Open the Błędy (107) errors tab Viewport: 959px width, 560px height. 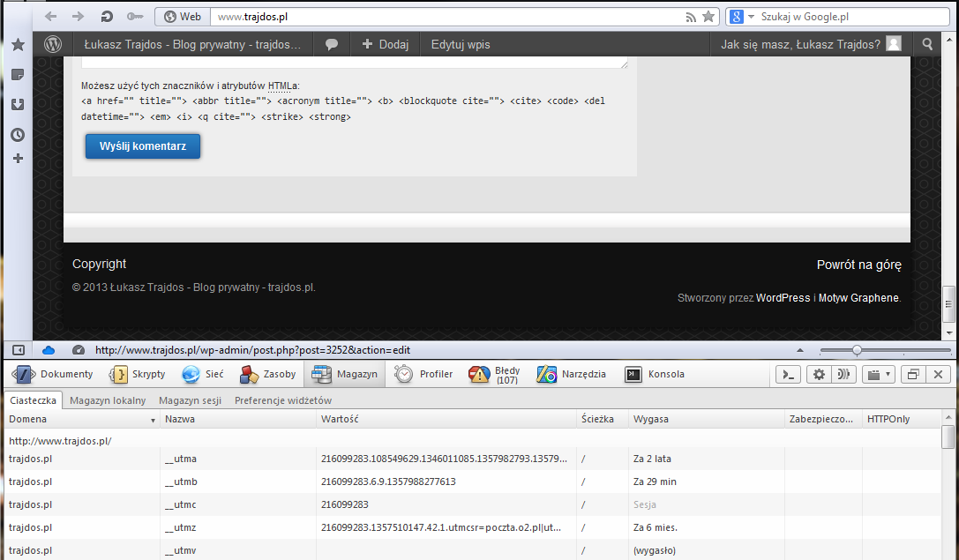496,374
